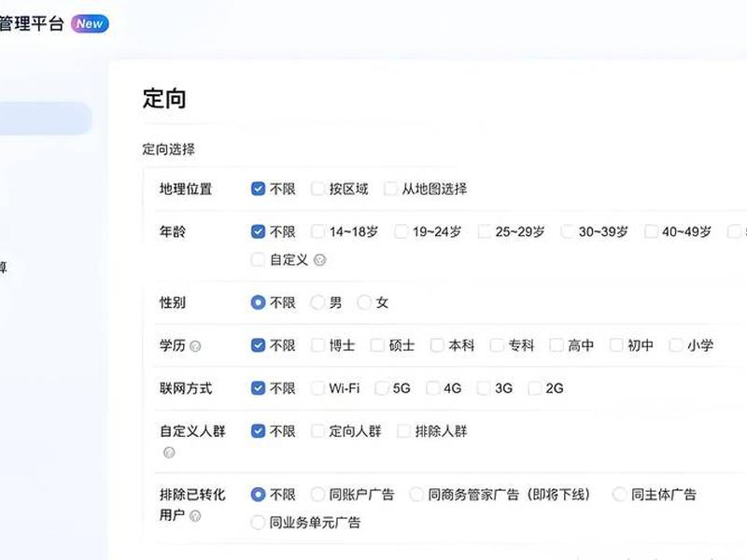747x560 pixels.
Task: Open the highlighted sidebar menu item
Action: [45, 119]
